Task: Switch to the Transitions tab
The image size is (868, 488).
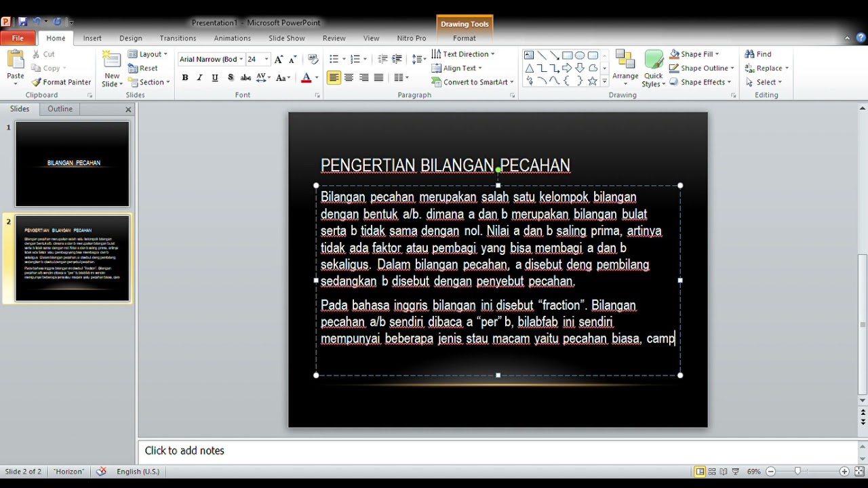Action: click(178, 39)
